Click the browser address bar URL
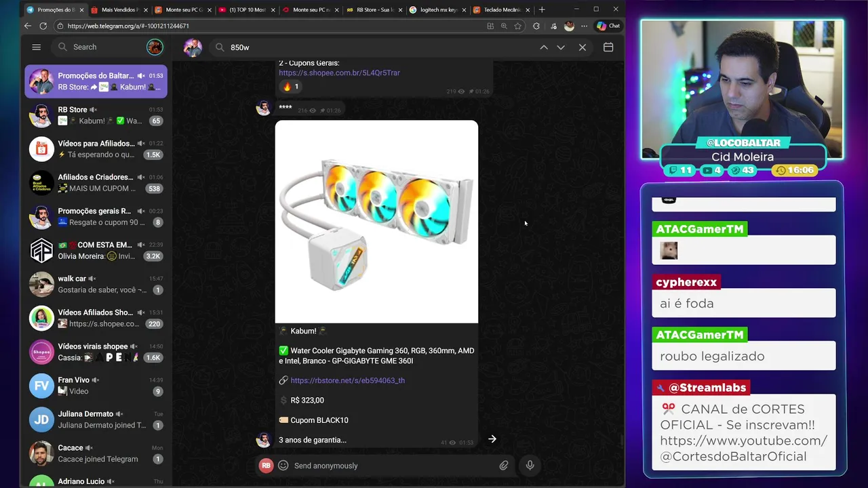The width and height of the screenshot is (868, 488). click(x=128, y=26)
